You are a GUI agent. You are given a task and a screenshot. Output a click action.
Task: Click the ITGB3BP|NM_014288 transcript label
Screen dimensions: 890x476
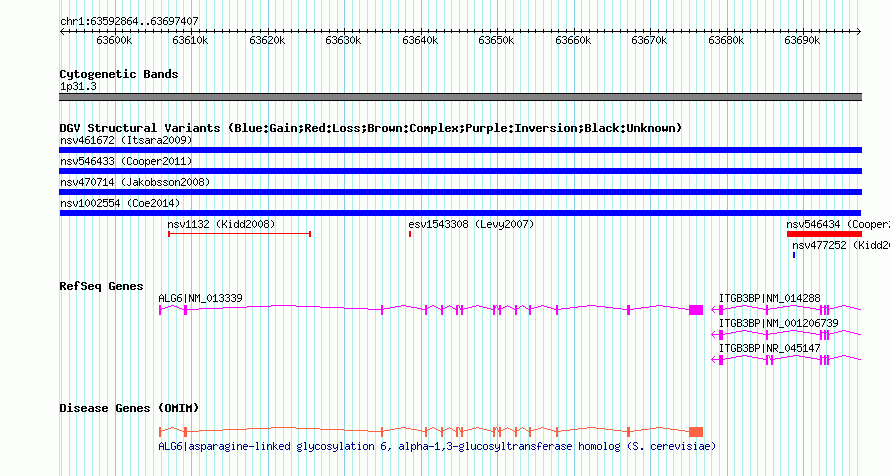tap(769, 298)
